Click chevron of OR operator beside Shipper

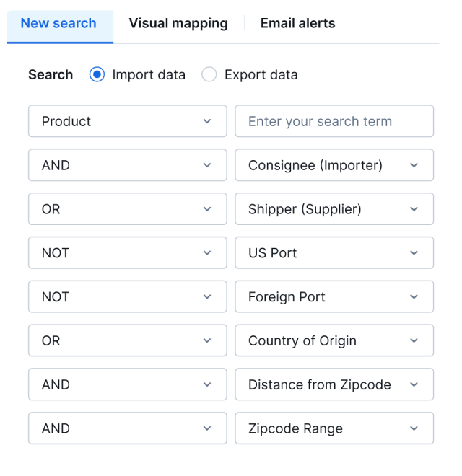(207, 209)
